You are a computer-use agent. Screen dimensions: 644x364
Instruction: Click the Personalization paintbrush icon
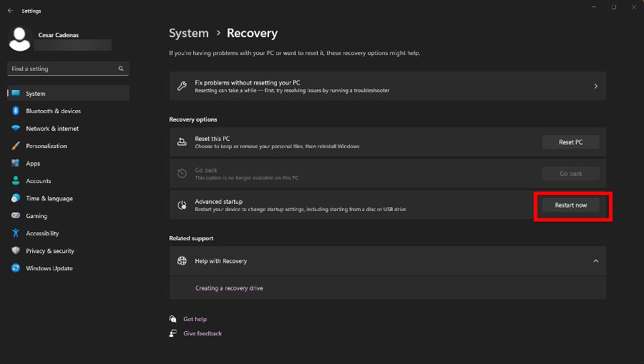(x=16, y=146)
